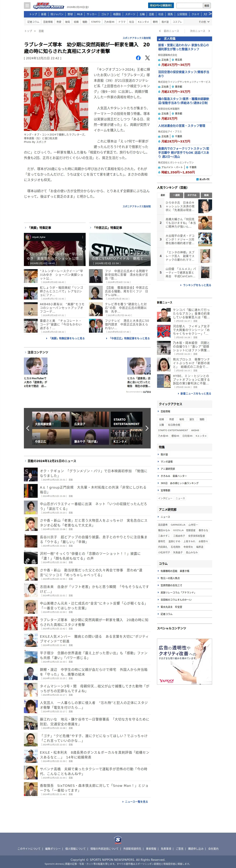Open the 芸能 menu item in the blue bar
236x868 pixels.
152,14
